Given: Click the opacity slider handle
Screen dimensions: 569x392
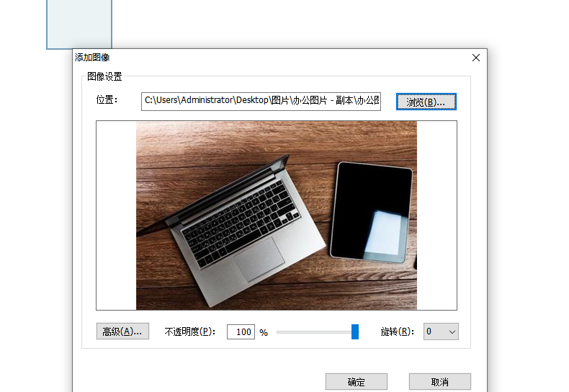Looking at the screenshot, I should [355, 331].
